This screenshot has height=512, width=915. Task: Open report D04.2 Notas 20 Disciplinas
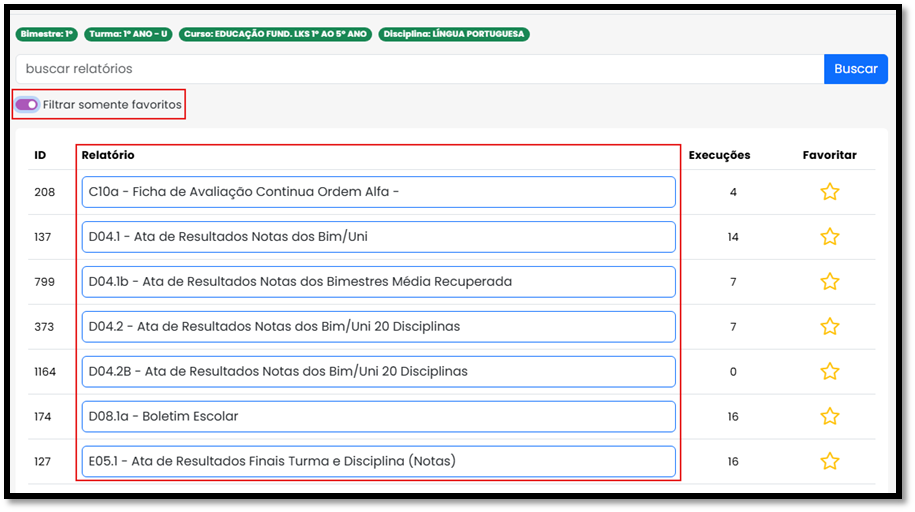(378, 326)
